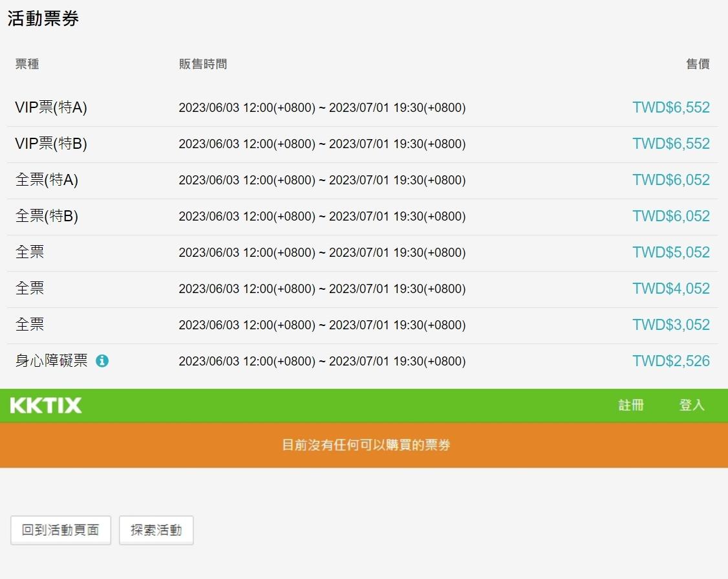Image resolution: width=728 pixels, height=579 pixels.
Task: Select the 活動票券 heading
Action: pos(43,19)
